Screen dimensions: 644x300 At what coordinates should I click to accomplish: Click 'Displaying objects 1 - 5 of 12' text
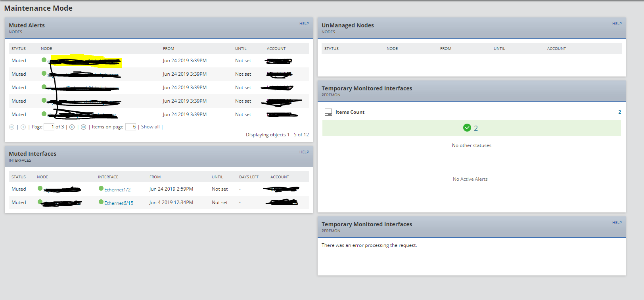coord(277,135)
